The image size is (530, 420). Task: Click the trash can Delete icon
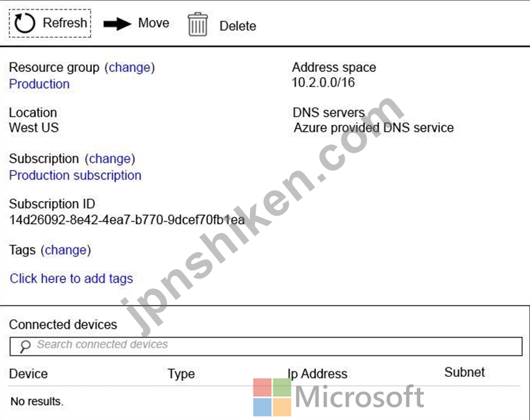pos(198,24)
